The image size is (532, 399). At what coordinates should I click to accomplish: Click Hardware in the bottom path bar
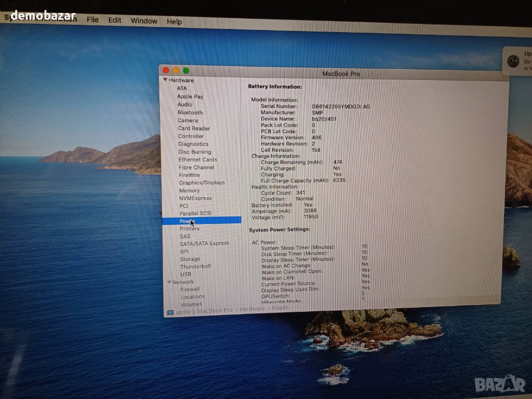point(252,309)
